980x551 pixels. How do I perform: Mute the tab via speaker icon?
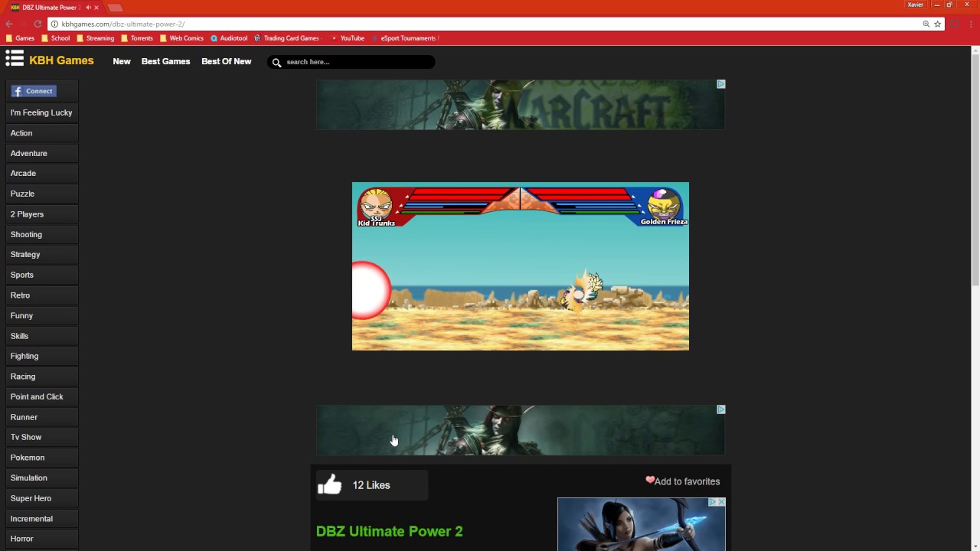[88, 8]
